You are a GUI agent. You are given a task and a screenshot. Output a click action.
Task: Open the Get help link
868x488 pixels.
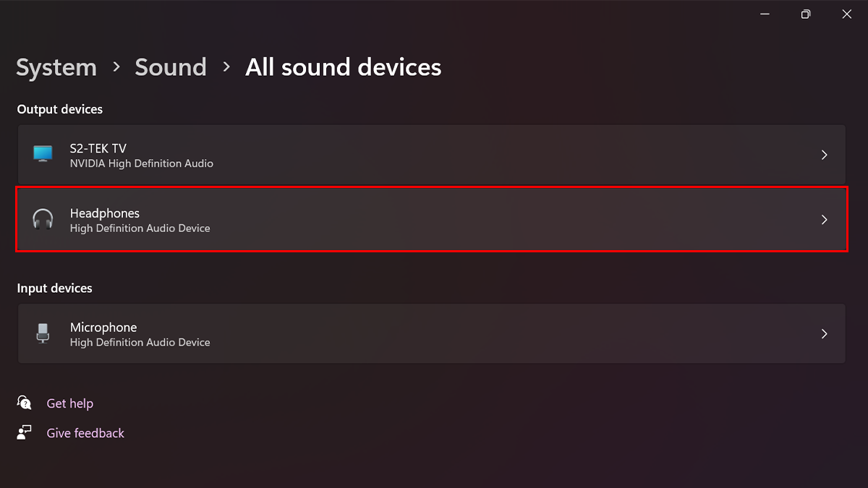(70, 403)
